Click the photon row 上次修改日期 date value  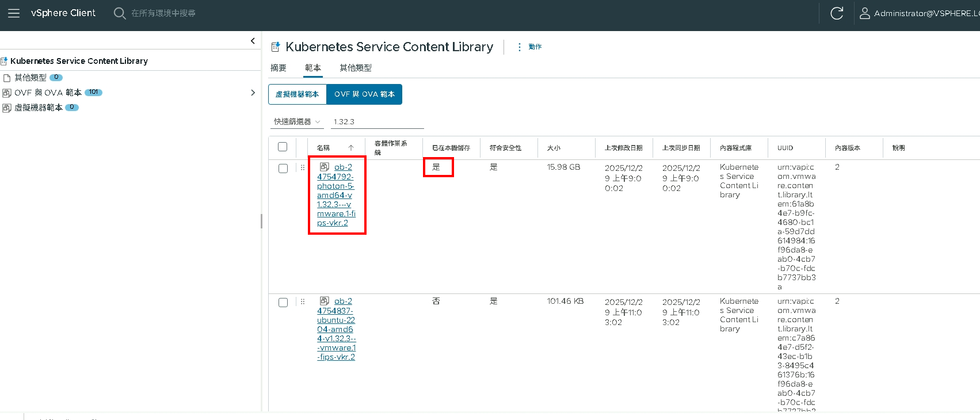pos(624,178)
